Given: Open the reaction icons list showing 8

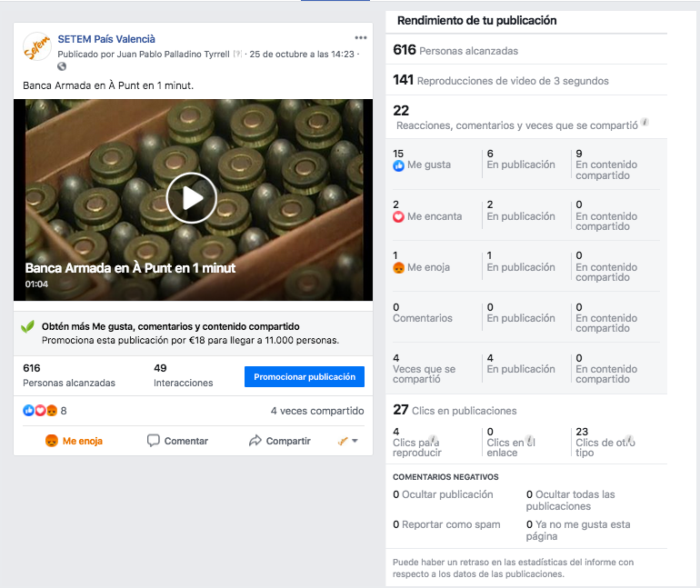Looking at the screenshot, I should (x=44, y=411).
